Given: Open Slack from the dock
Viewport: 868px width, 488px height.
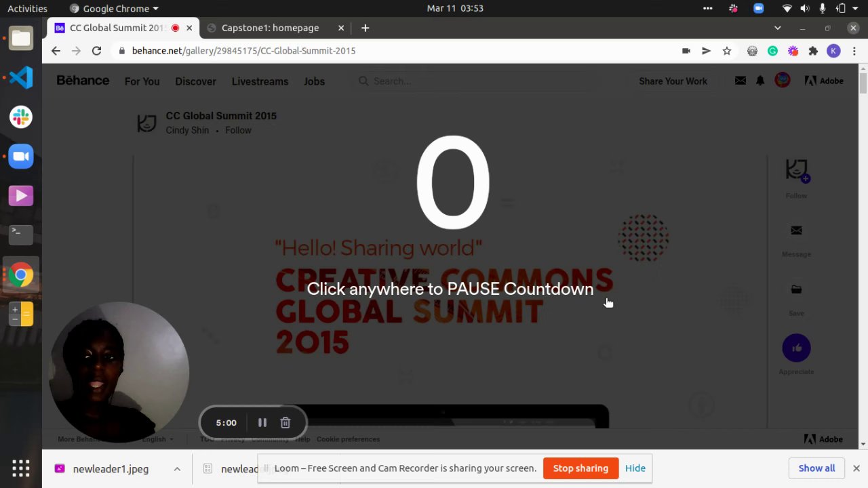Looking at the screenshot, I should [21, 117].
